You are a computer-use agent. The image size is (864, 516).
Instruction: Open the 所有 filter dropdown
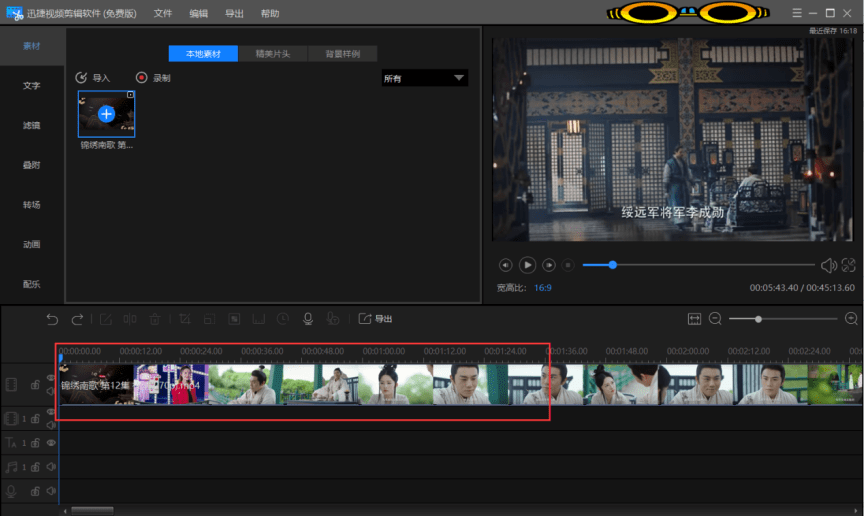424,78
